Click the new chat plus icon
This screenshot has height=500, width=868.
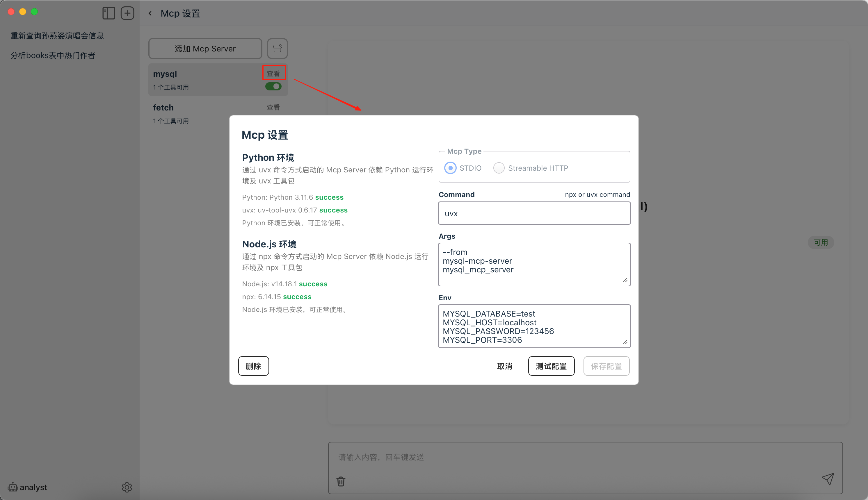127,13
